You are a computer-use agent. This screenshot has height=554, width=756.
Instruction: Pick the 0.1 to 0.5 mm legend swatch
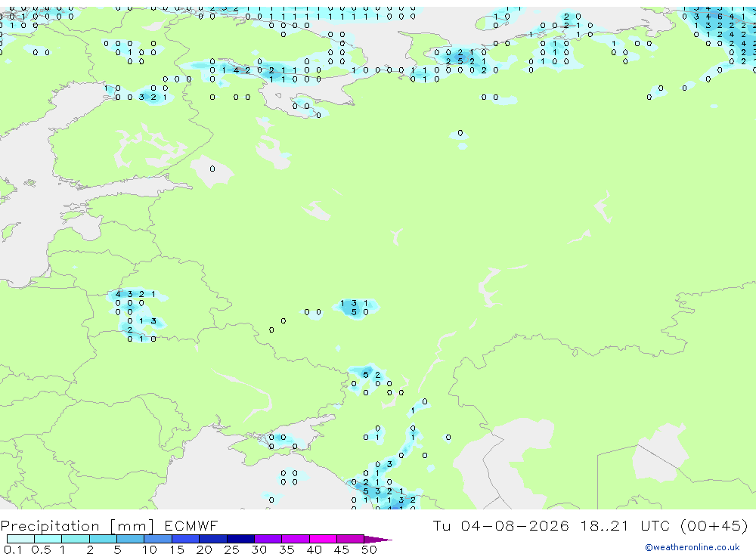point(20,539)
